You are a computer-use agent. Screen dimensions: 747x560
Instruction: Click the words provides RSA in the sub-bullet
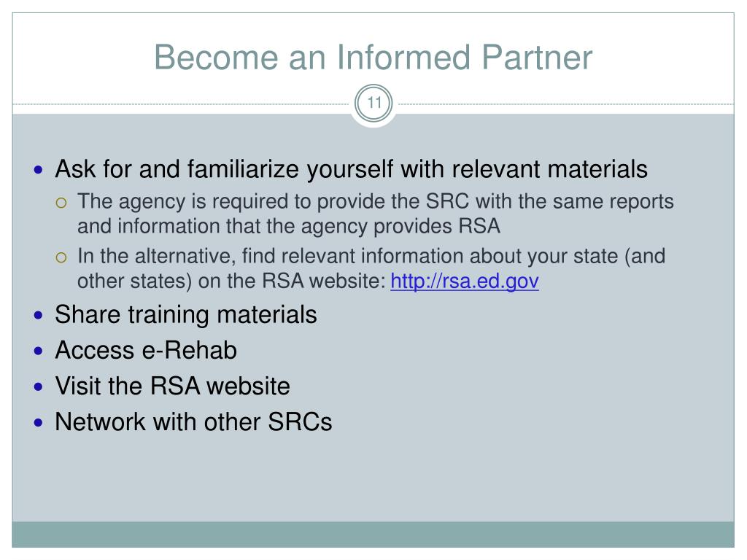pyautogui.click(x=437, y=226)
